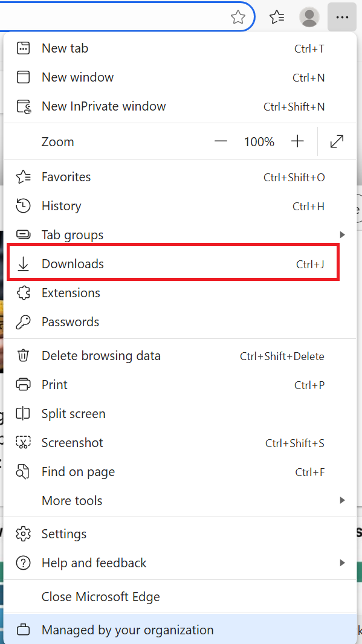Open a New InPrivate window
This screenshot has height=644, width=362.
point(180,107)
